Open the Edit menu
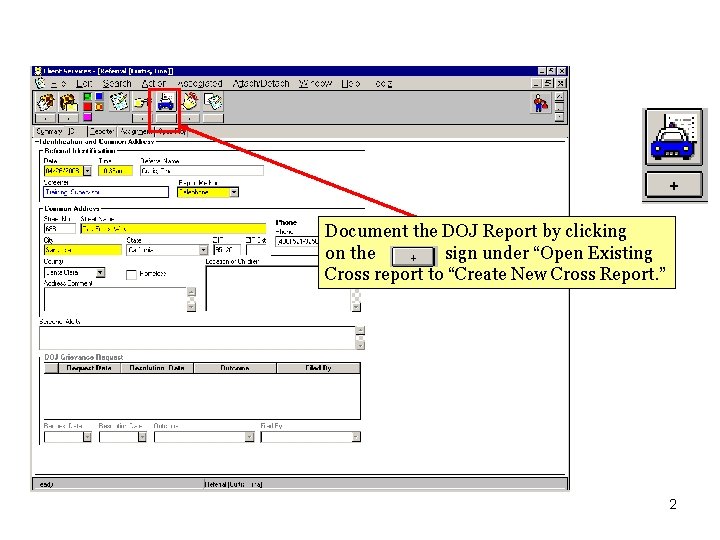720x540 pixels. (x=84, y=84)
